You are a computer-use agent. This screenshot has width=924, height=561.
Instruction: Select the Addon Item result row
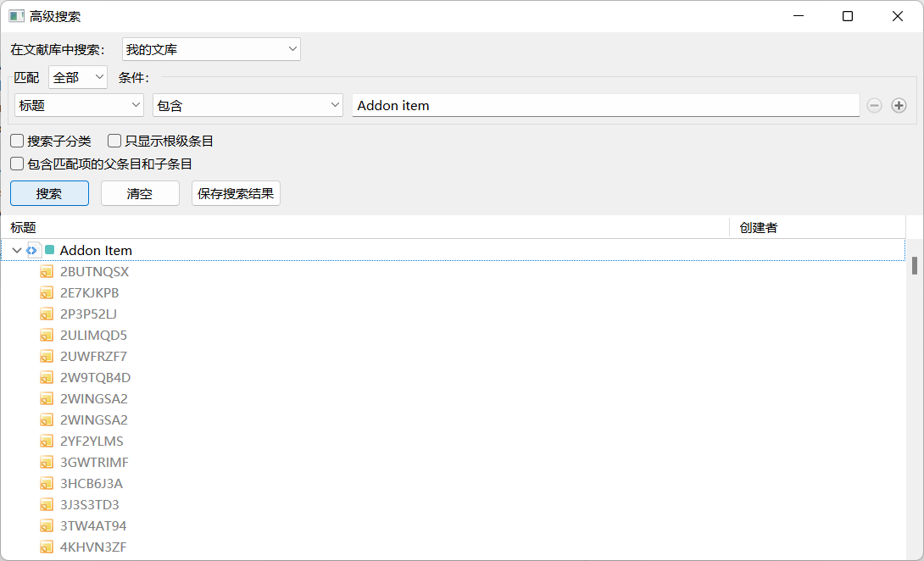[453, 251]
